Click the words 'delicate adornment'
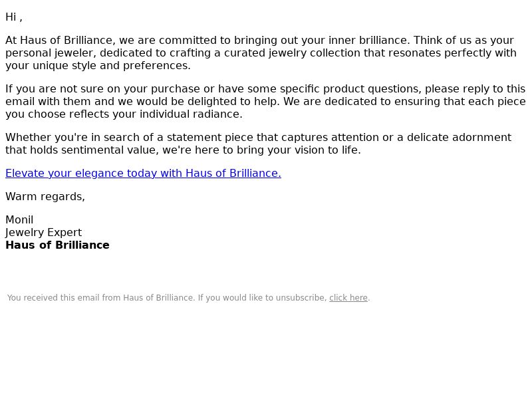The image size is (532, 399). click(x=459, y=138)
